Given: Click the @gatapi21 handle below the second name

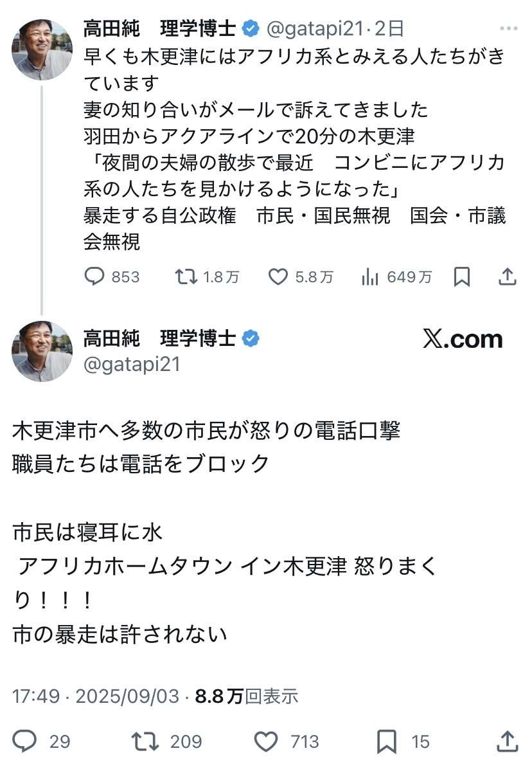Looking at the screenshot, I should point(132,365).
